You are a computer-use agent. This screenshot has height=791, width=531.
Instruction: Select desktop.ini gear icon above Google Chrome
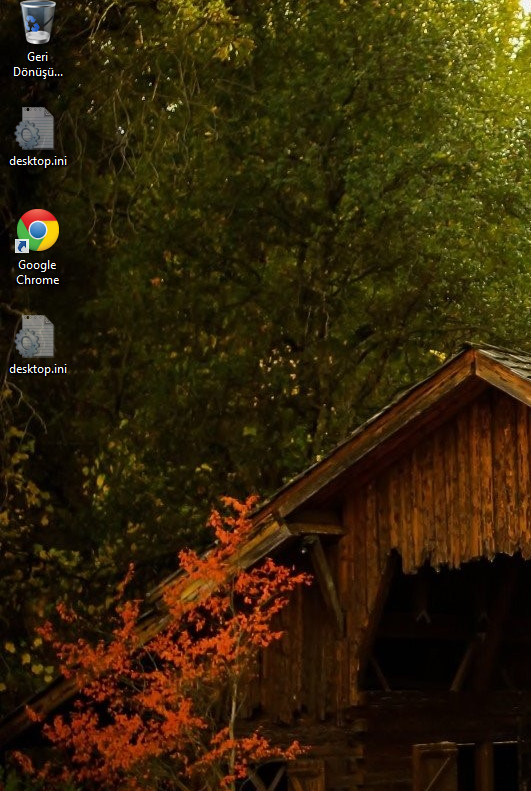click(35, 128)
